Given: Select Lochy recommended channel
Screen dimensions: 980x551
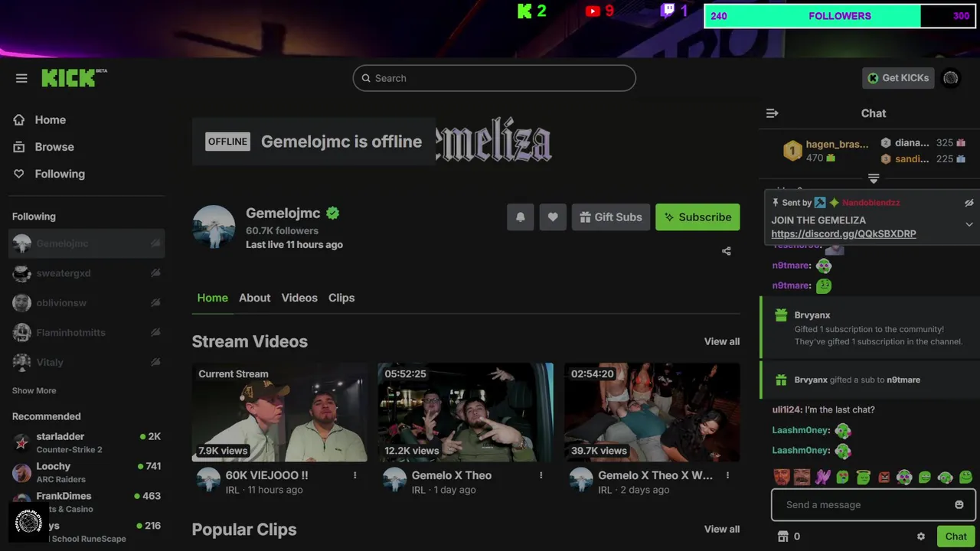Looking at the screenshot, I should click(x=87, y=472).
